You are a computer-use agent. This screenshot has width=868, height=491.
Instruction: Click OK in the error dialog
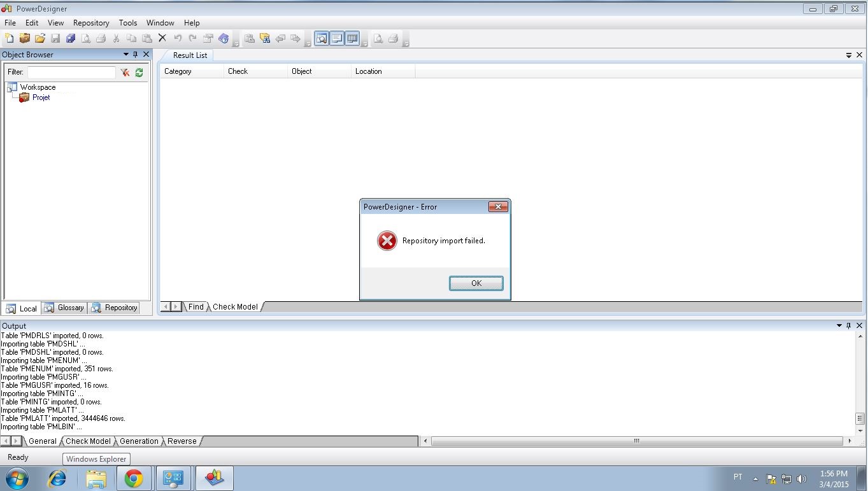(x=476, y=283)
